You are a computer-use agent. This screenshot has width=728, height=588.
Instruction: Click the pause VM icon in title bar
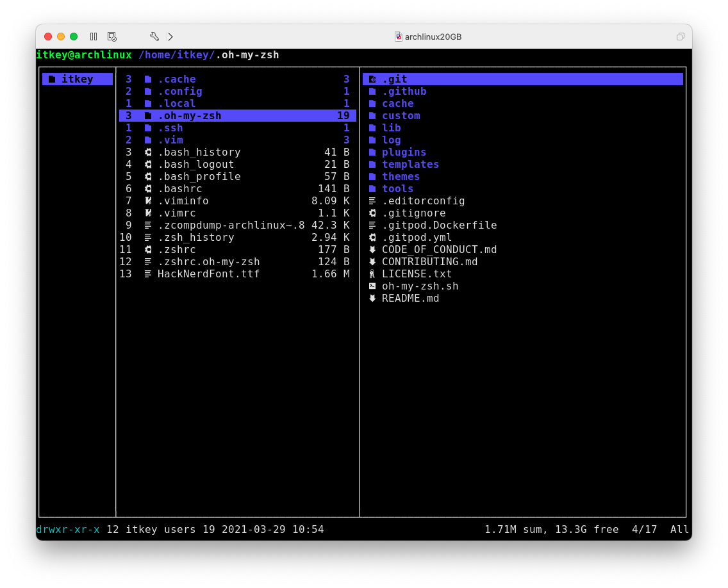pos(94,37)
